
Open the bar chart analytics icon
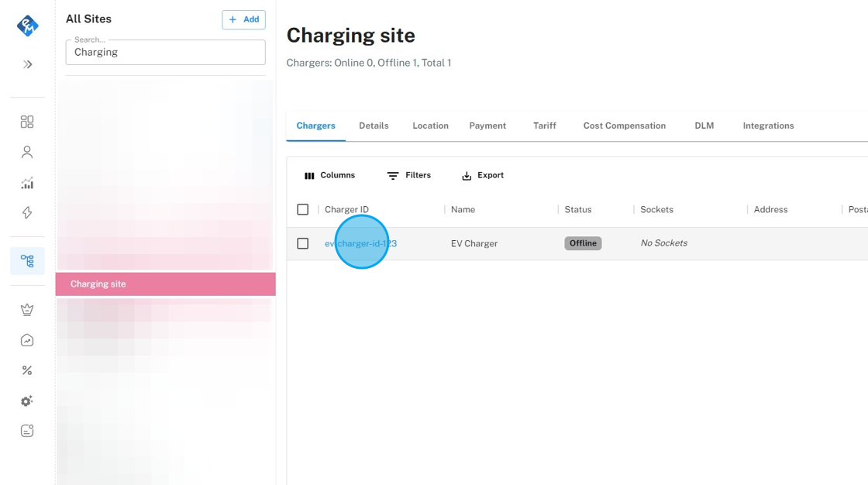tap(27, 183)
